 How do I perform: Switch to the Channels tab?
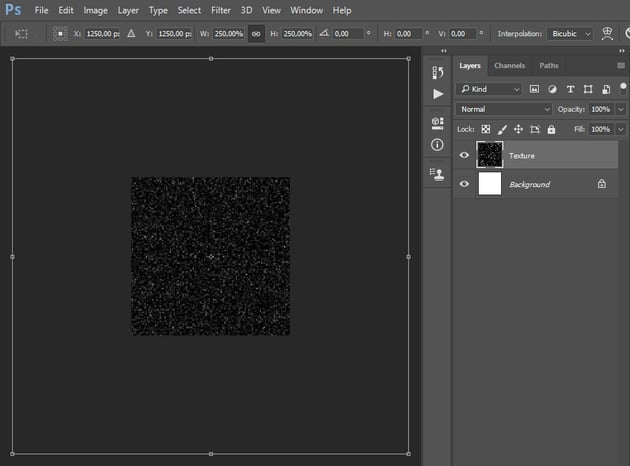point(509,66)
